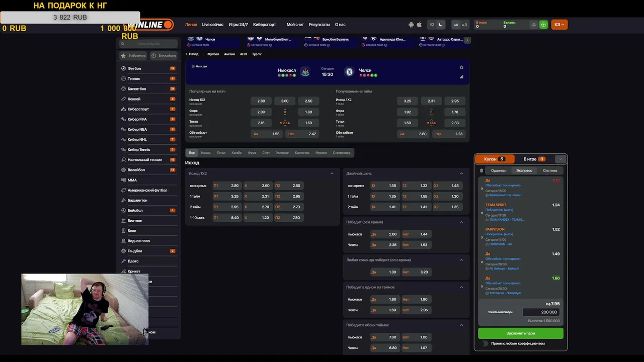
Task: Collapse the Исход 1X2 section
Action: [332, 173]
